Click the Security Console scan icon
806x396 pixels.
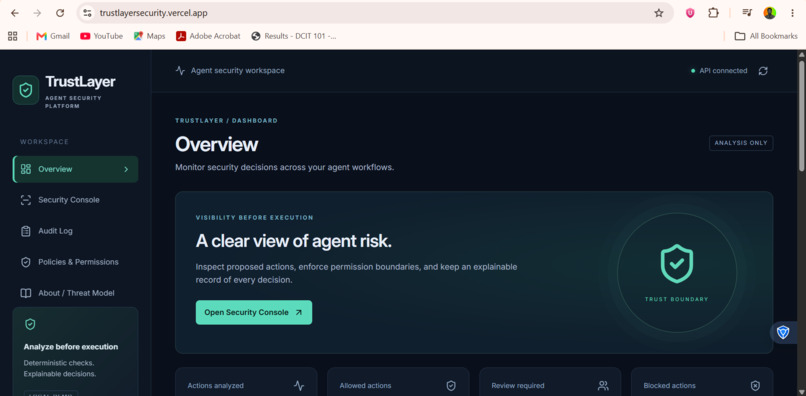pos(26,200)
